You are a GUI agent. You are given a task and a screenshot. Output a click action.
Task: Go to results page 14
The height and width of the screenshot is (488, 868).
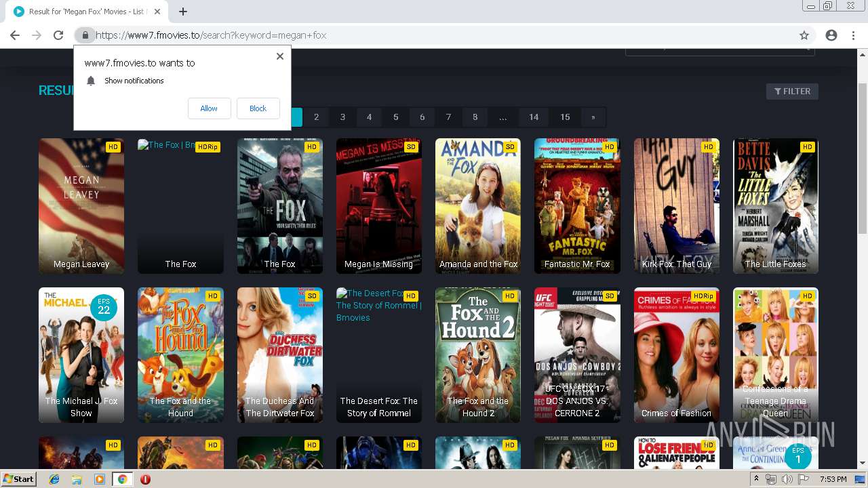pyautogui.click(x=534, y=117)
